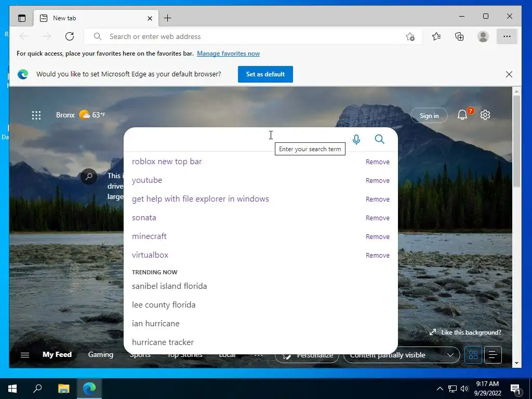The height and width of the screenshot is (399, 532).
Task: Open the tab actions menu icon
Action: point(22,18)
